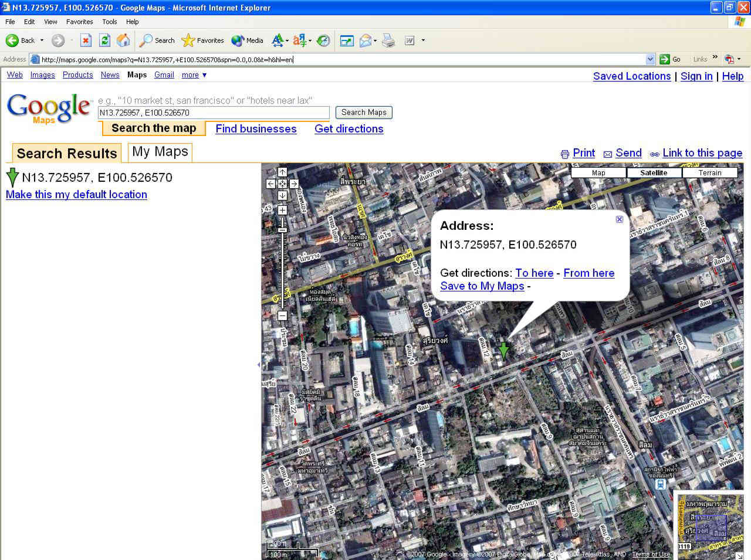The width and height of the screenshot is (751, 560).
Task: Open the 'Find businesses' link
Action: pyautogui.click(x=256, y=129)
